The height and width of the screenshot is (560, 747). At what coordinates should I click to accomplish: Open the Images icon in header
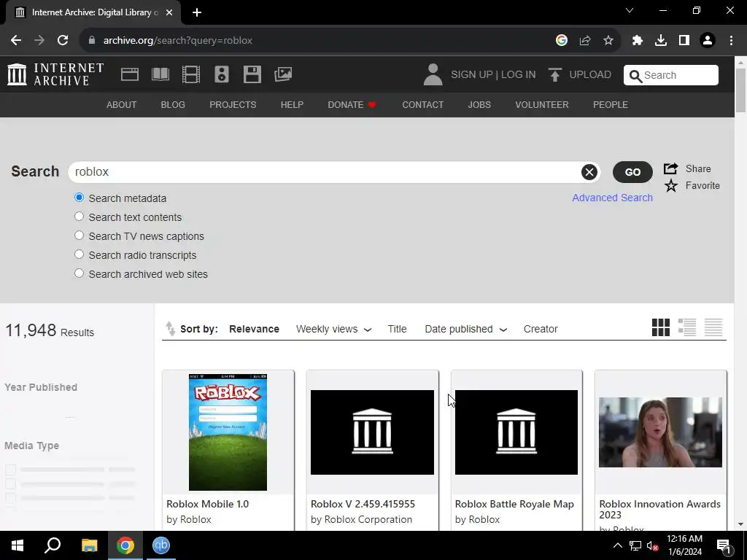[x=283, y=74]
